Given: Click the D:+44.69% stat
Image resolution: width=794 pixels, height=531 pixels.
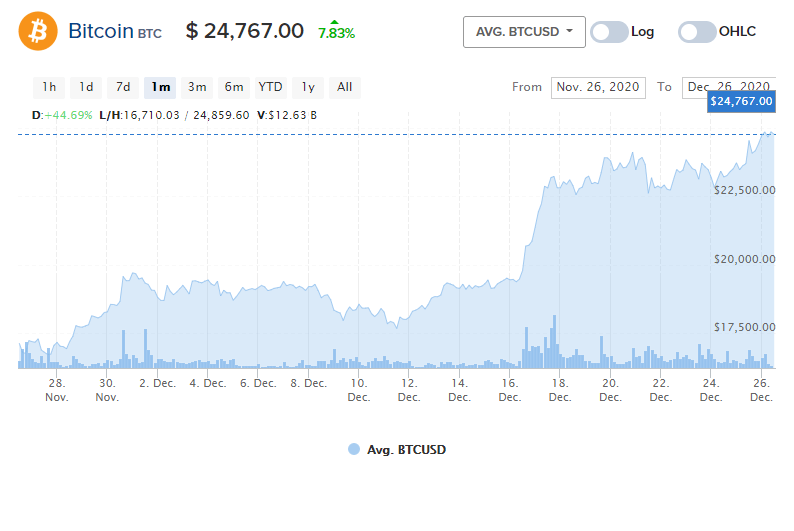Looking at the screenshot, I should pos(62,115).
